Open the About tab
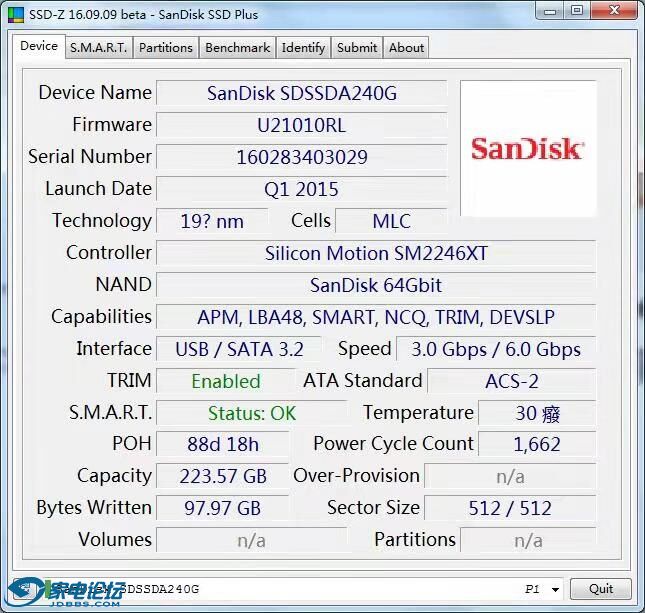Viewport: 645px width, 613px height. click(x=406, y=48)
